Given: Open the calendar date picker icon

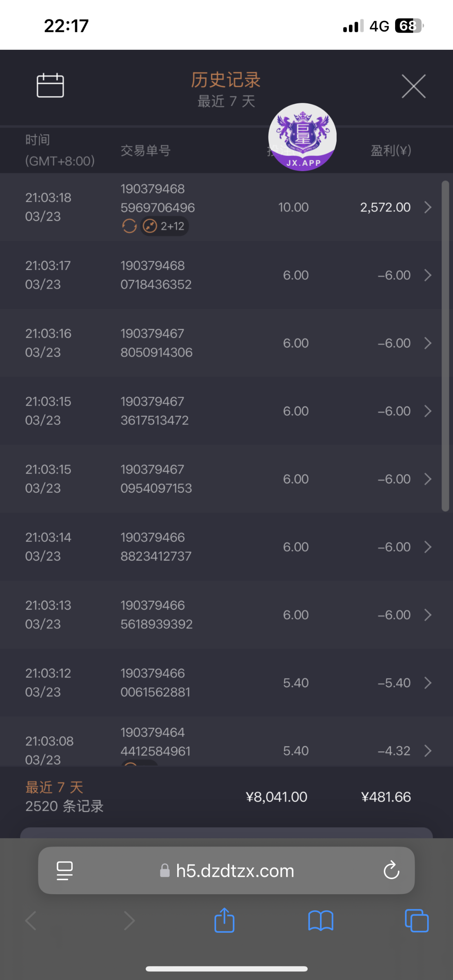Looking at the screenshot, I should click(50, 85).
